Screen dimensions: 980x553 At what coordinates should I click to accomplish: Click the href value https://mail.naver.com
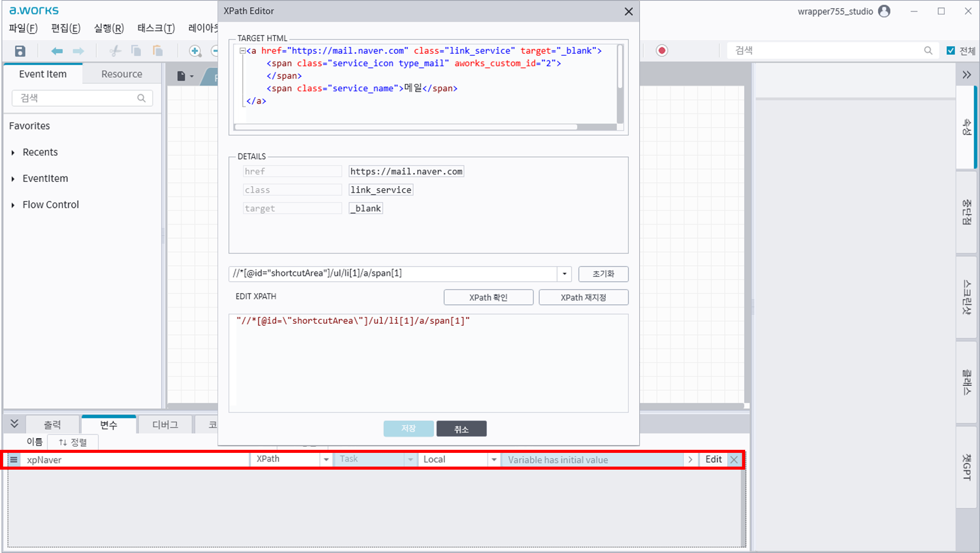point(406,172)
